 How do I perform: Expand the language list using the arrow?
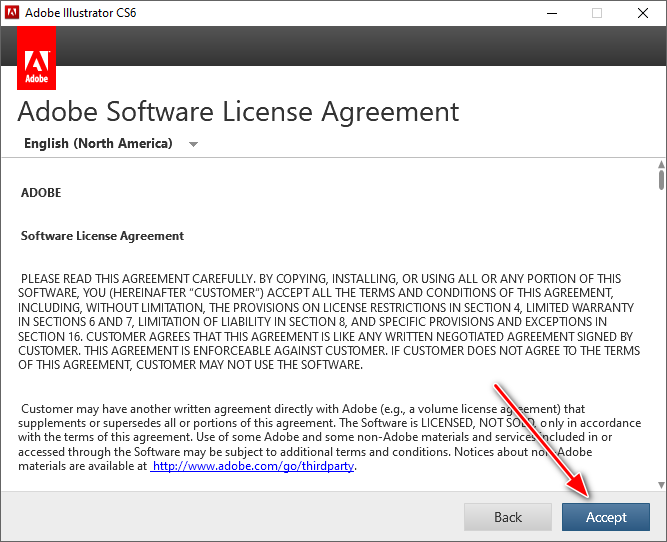pyautogui.click(x=193, y=144)
